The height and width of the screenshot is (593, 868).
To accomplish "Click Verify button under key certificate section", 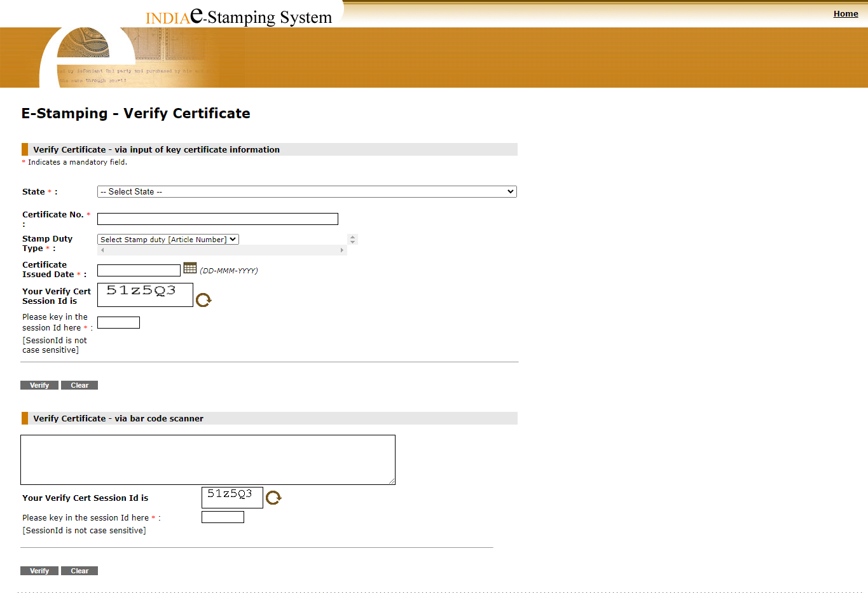I will point(39,385).
